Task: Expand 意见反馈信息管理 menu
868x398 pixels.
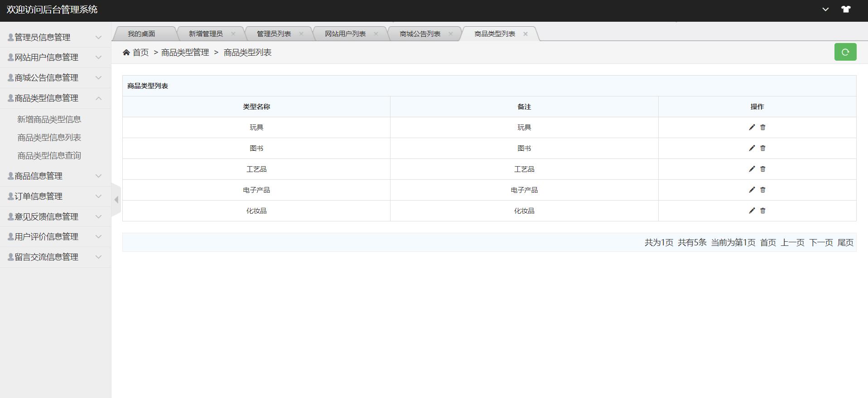Action: (x=55, y=216)
